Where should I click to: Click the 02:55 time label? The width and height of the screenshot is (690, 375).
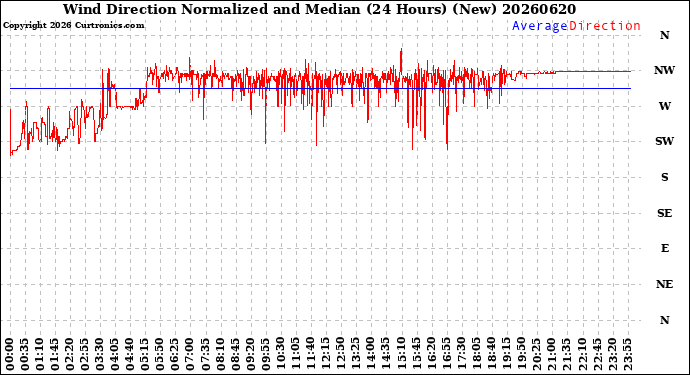(x=85, y=355)
